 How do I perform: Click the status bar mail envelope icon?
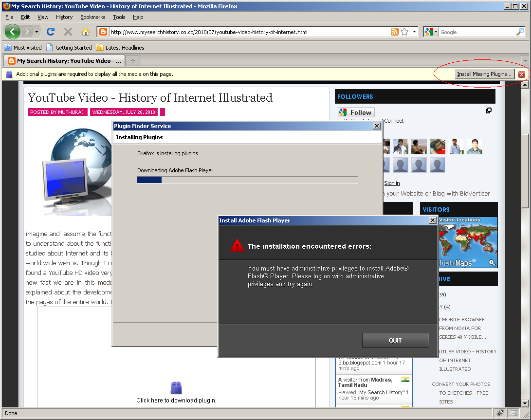[513, 413]
